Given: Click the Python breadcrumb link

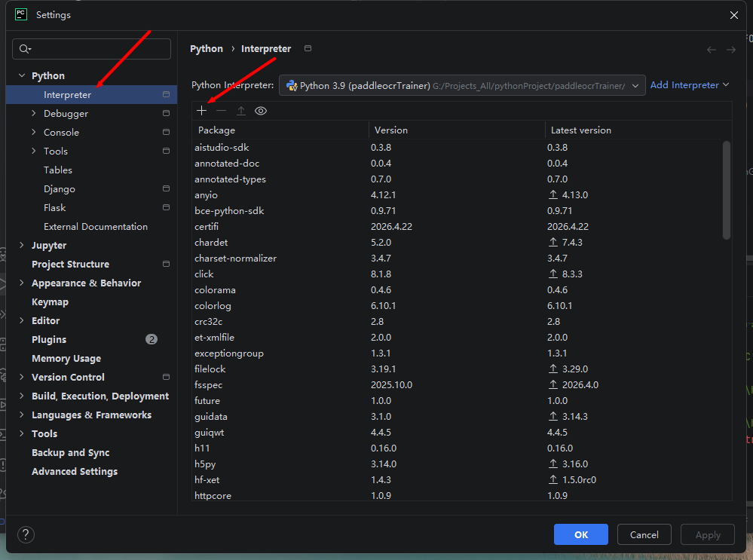Looking at the screenshot, I should click(207, 48).
